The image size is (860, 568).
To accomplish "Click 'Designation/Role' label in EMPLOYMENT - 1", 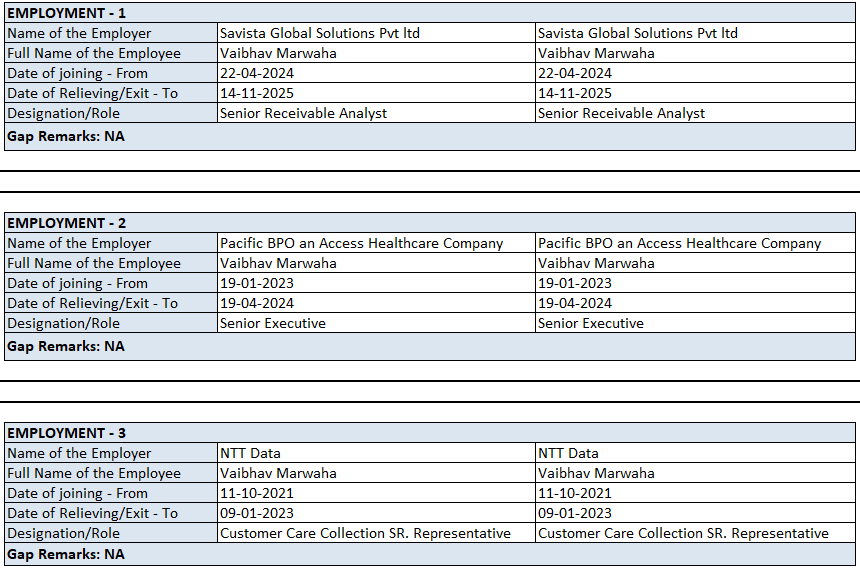I will (x=111, y=113).
